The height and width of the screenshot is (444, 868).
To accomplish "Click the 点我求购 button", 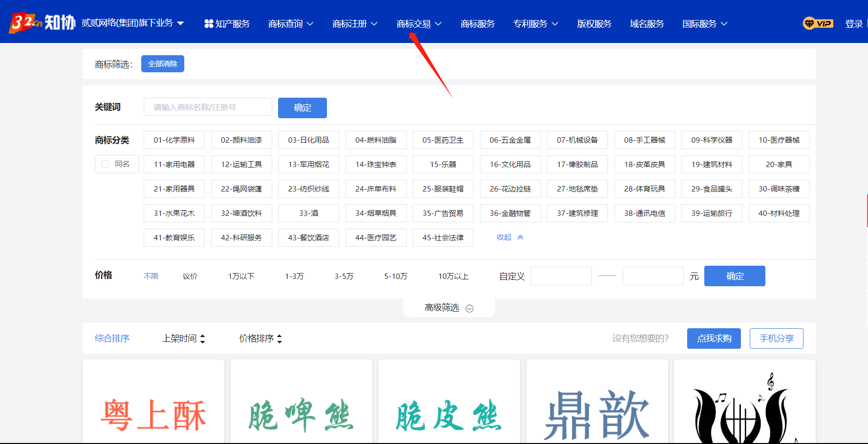I will (714, 338).
